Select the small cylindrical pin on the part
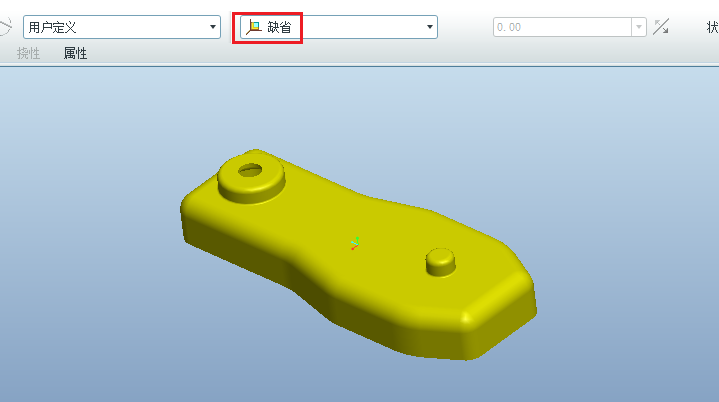The height and width of the screenshot is (402, 719). pyautogui.click(x=441, y=261)
